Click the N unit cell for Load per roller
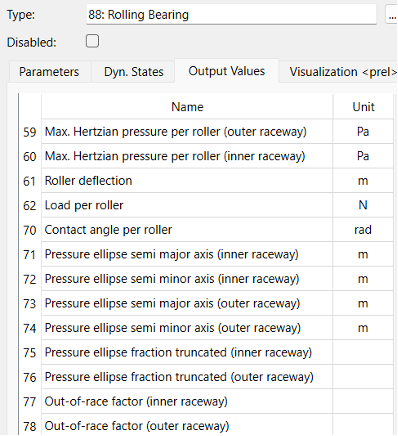Image resolution: width=398 pixels, height=436 pixels. click(363, 205)
